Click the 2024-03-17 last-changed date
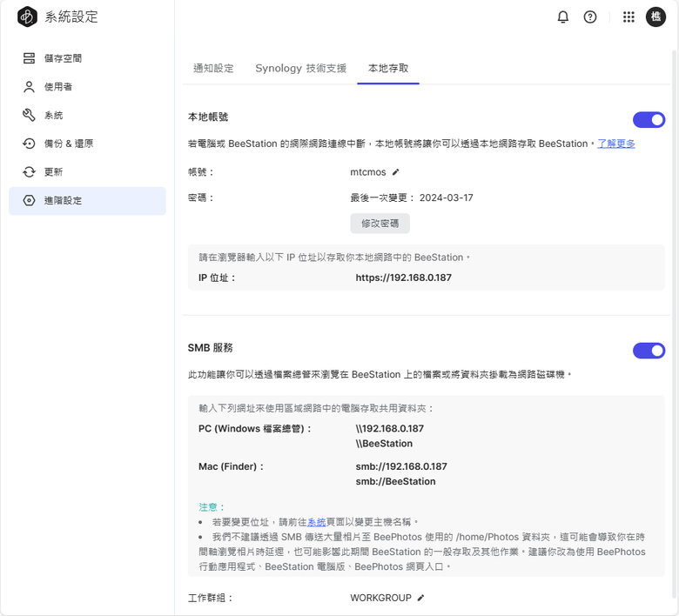679x616 pixels. (447, 198)
